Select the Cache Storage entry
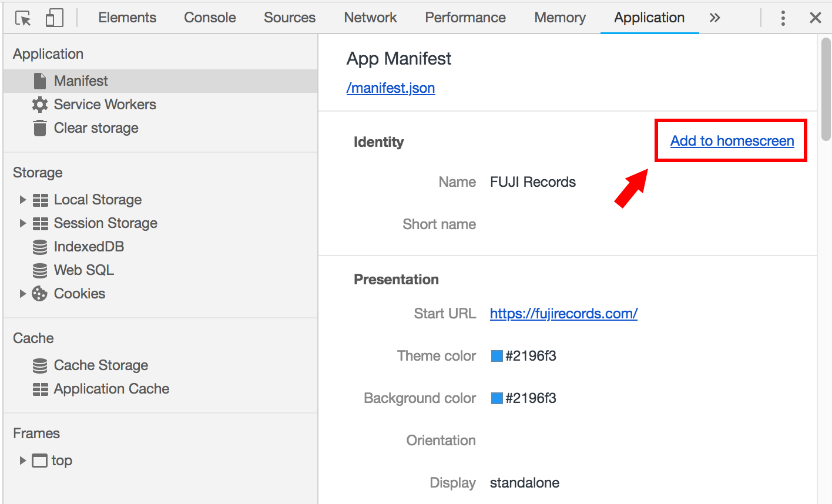832x504 pixels. coord(101,365)
